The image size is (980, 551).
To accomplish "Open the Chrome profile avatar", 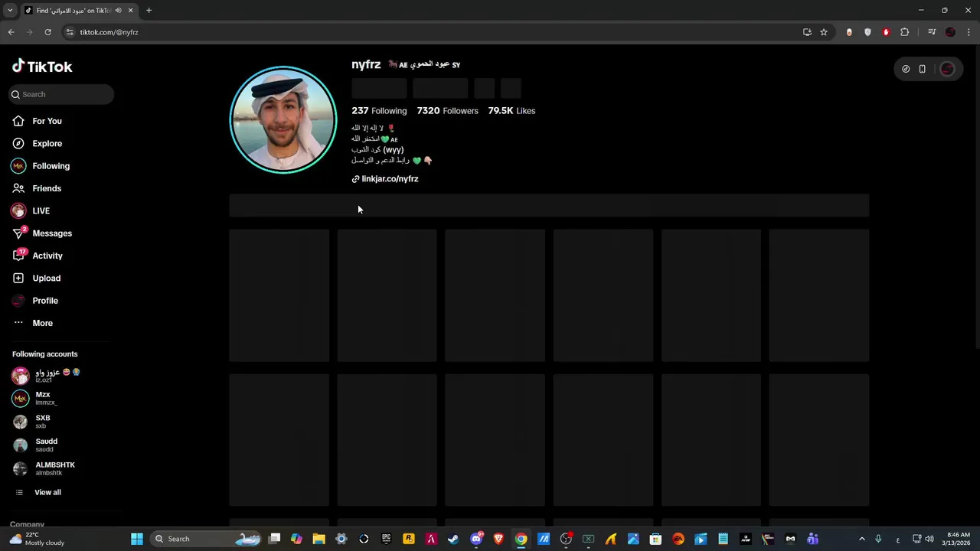I will (950, 32).
